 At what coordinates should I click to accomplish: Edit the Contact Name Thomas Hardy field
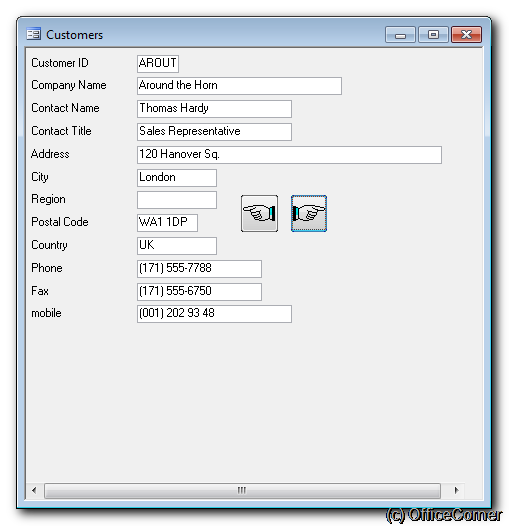click(x=214, y=109)
